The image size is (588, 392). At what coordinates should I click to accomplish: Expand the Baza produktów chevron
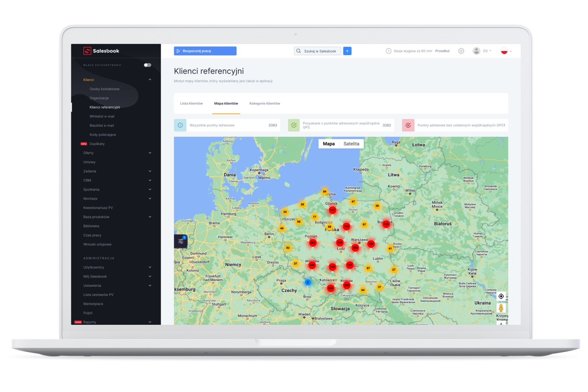(150, 217)
